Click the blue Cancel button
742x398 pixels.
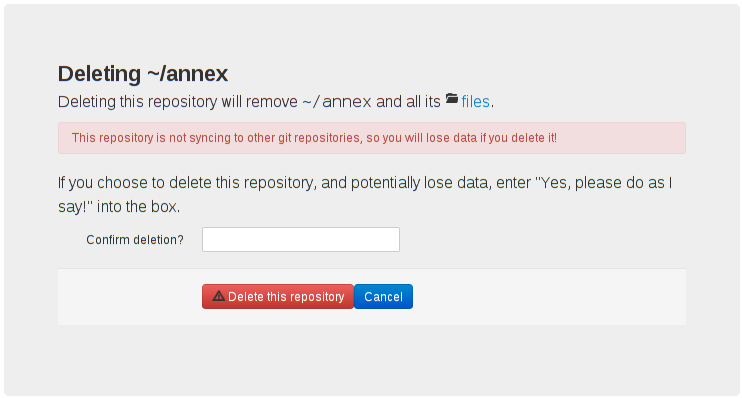click(x=383, y=297)
